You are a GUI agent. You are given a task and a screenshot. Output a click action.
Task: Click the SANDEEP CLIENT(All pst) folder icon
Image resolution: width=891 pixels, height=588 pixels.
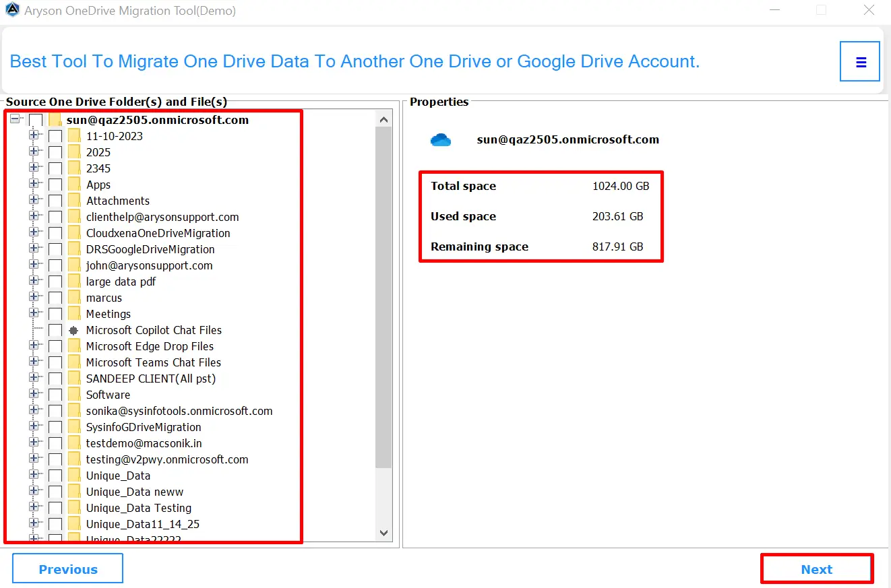pyautogui.click(x=73, y=379)
